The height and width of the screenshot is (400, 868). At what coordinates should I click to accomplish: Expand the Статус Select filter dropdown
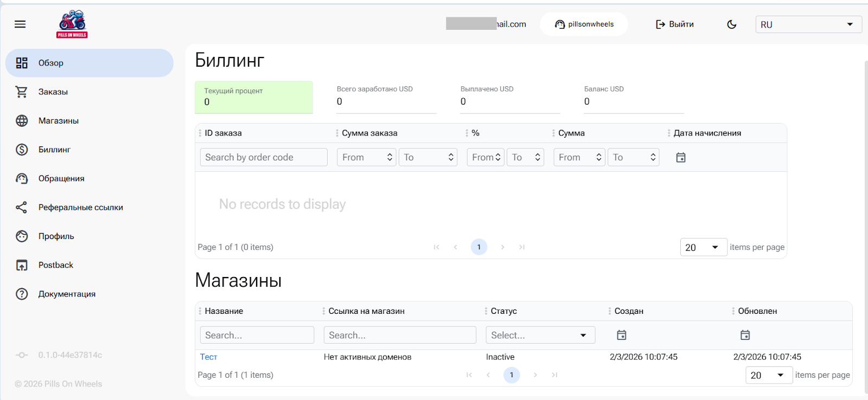[540, 336]
